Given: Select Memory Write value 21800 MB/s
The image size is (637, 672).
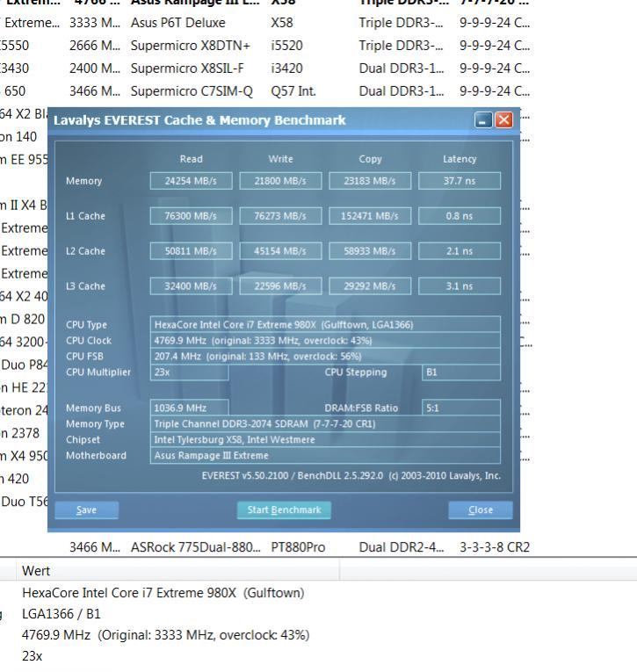Looking at the screenshot, I should tap(280, 181).
